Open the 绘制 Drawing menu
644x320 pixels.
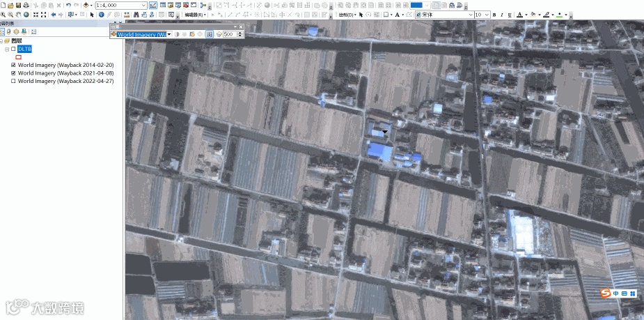[x=347, y=15]
